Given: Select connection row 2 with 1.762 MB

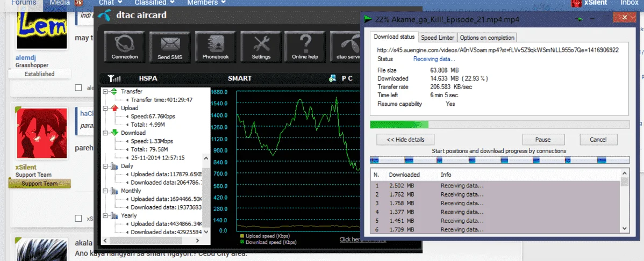Looking at the screenshot, I should [496, 194].
